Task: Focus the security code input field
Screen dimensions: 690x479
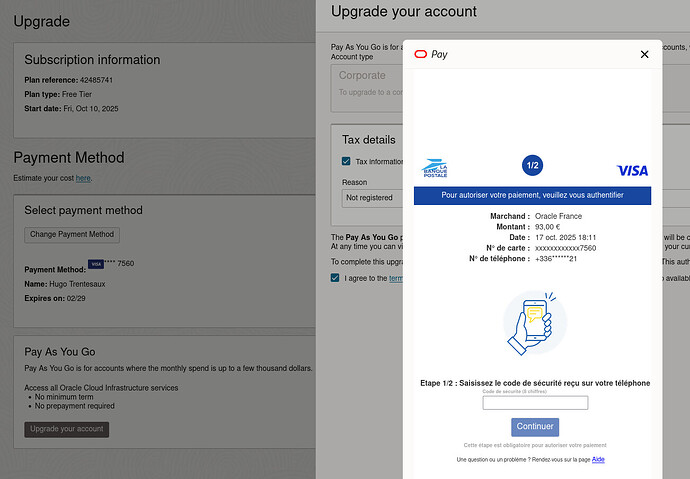Action: (x=535, y=403)
